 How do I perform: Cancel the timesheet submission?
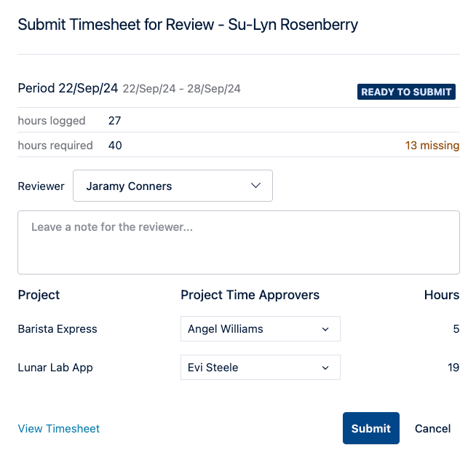(432, 428)
